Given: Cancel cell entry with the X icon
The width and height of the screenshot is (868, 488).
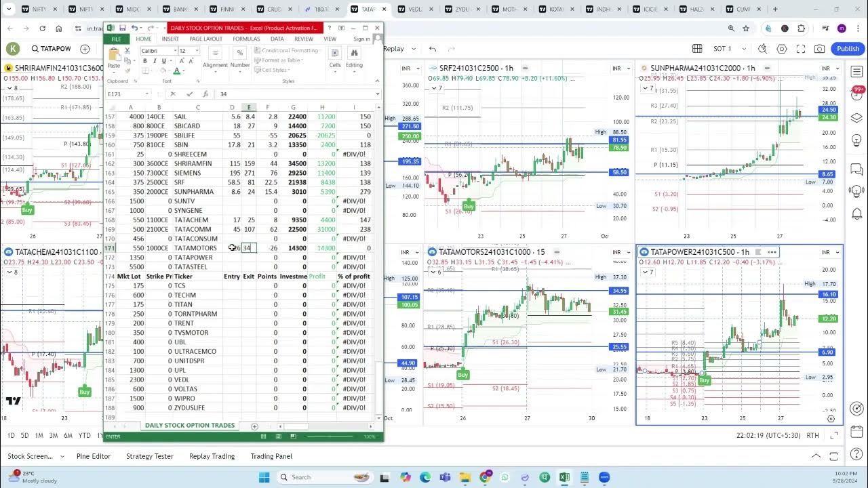Looking at the screenshot, I should pyautogui.click(x=173, y=94).
